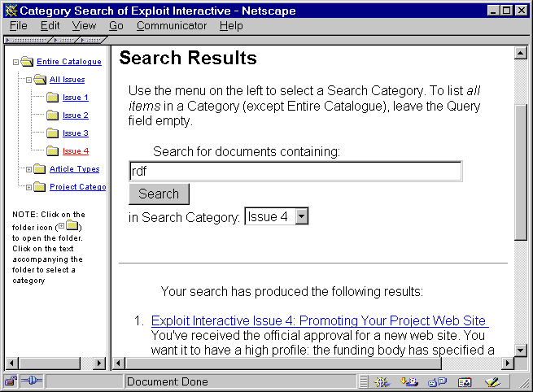Click the online/offline connection plug icon
Image resolution: width=533 pixels, height=392 pixels.
[31, 381]
